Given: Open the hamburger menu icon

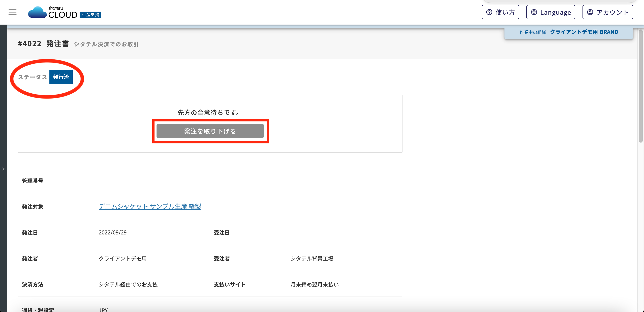Looking at the screenshot, I should pyautogui.click(x=13, y=12).
